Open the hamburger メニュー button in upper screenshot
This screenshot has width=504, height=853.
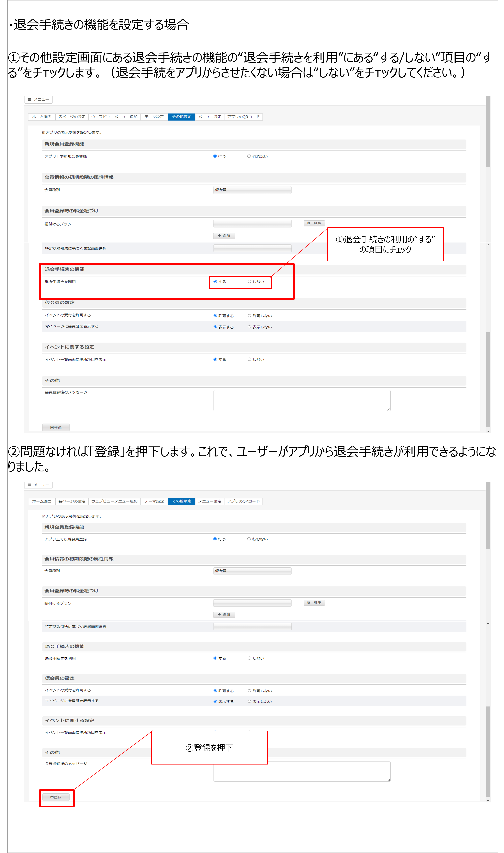[38, 99]
